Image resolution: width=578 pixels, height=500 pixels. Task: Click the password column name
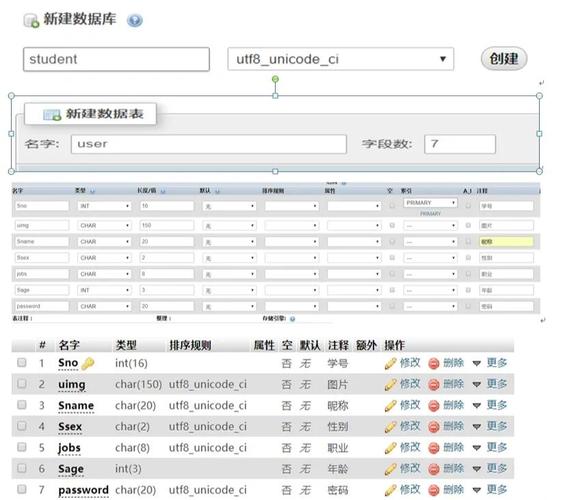[83, 490]
